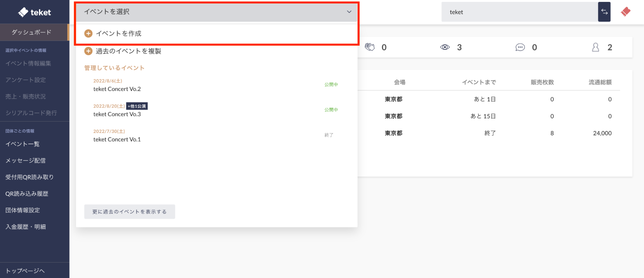Click the speech bubble comments icon
This screenshot has height=278, width=644.
(520, 47)
